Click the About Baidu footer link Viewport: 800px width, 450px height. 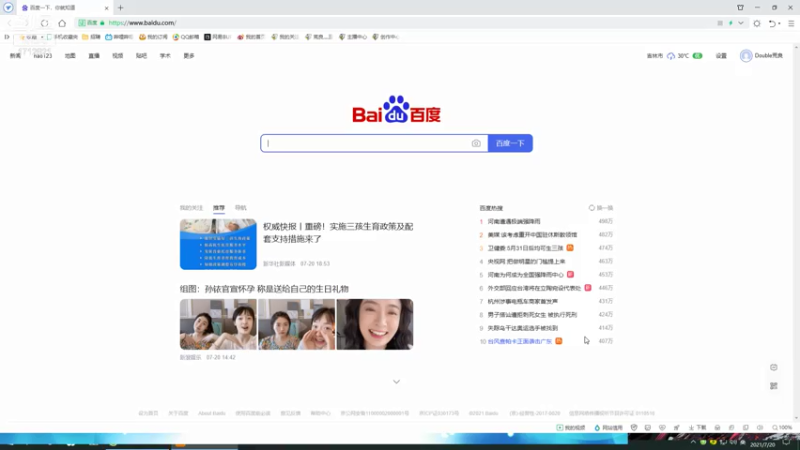pos(212,413)
